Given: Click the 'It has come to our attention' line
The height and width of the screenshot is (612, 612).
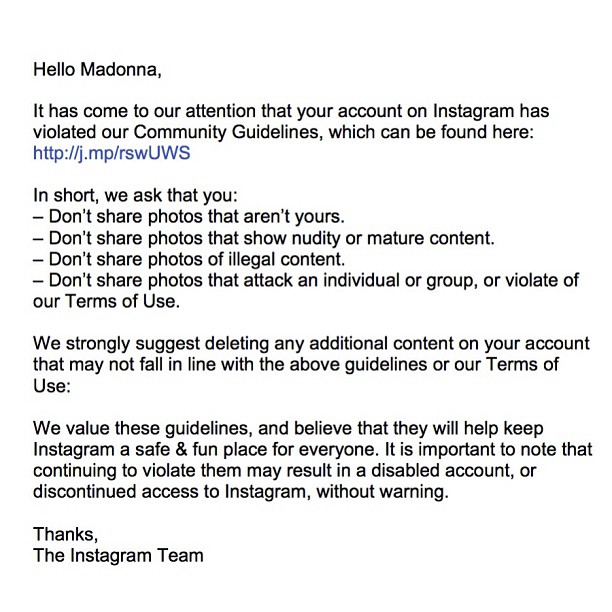Looking at the screenshot, I should click(291, 111).
